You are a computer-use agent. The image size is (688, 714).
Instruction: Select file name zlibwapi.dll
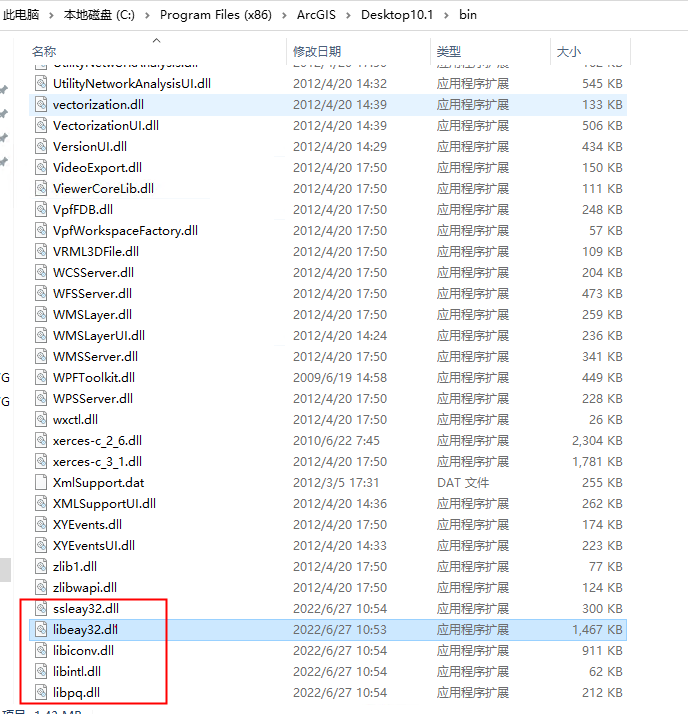tap(85, 587)
